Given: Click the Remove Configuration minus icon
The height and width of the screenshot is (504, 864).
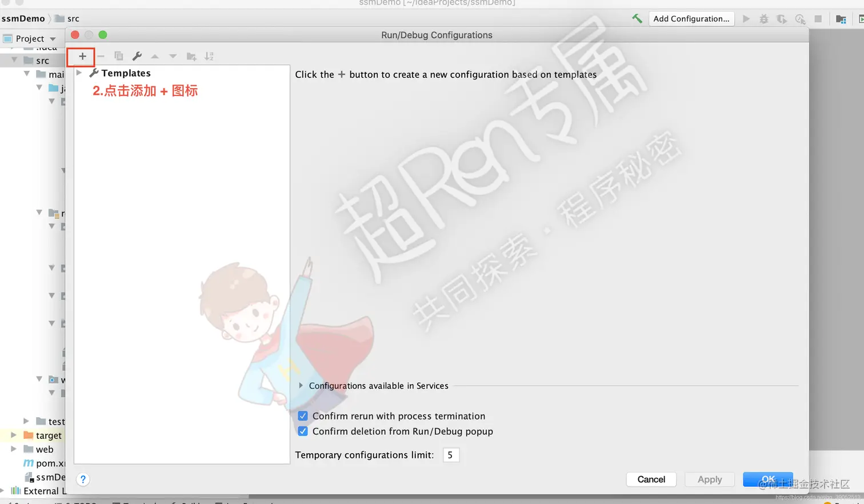Looking at the screenshot, I should tap(101, 56).
